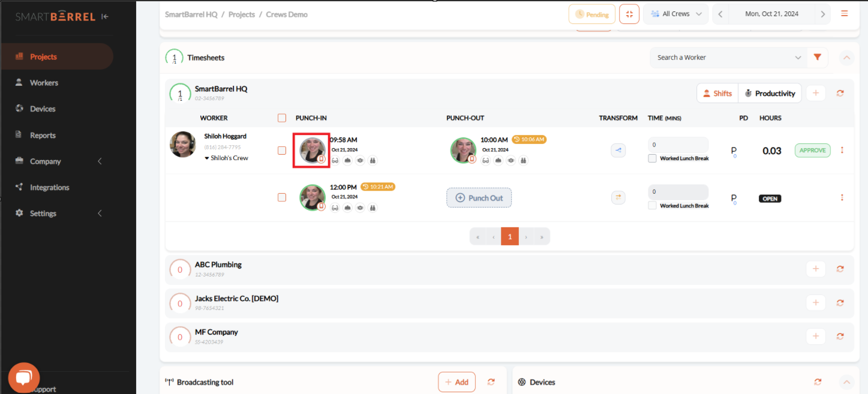Select all rows using the header checkbox
Viewport: 868px width, 394px height.
click(282, 118)
